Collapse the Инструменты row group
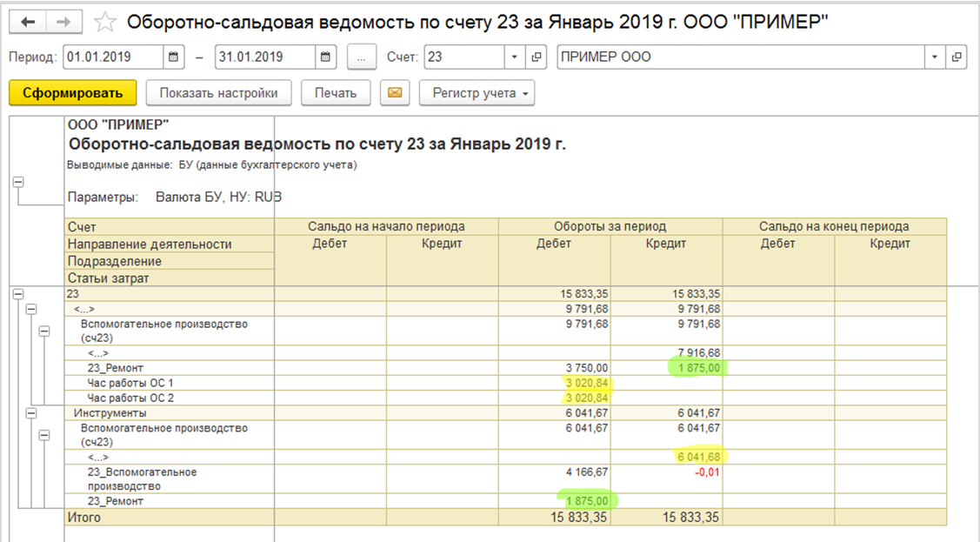This screenshot has width=980, height=542. pyautogui.click(x=32, y=413)
